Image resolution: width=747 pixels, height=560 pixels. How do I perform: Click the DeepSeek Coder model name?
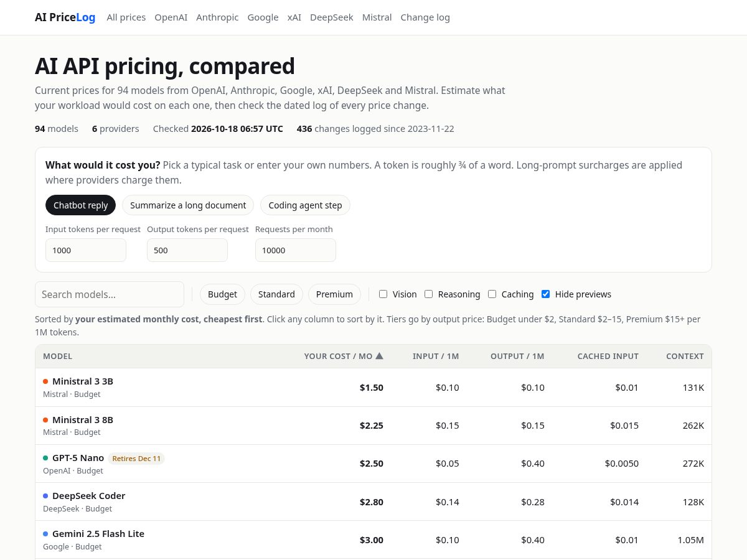pos(89,496)
